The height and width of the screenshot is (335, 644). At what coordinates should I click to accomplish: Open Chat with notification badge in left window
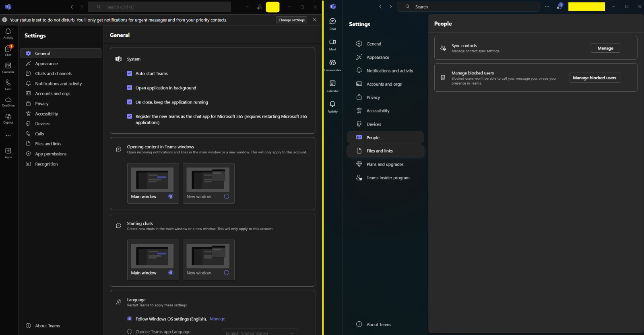click(x=8, y=51)
